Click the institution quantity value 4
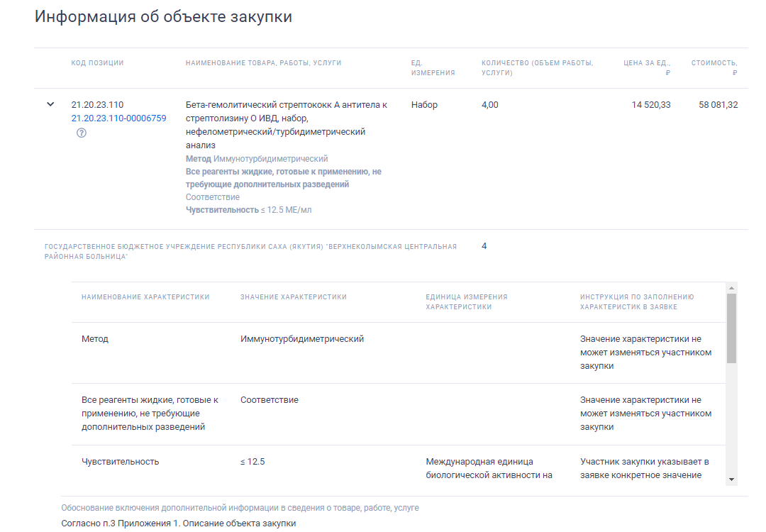The height and width of the screenshot is (532, 766). click(x=484, y=246)
